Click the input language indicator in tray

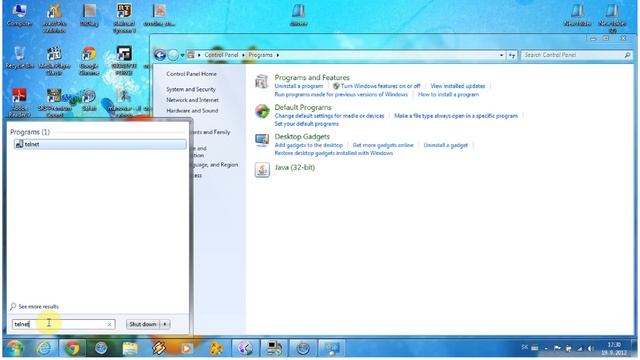pyautogui.click(x=524, y=348)
